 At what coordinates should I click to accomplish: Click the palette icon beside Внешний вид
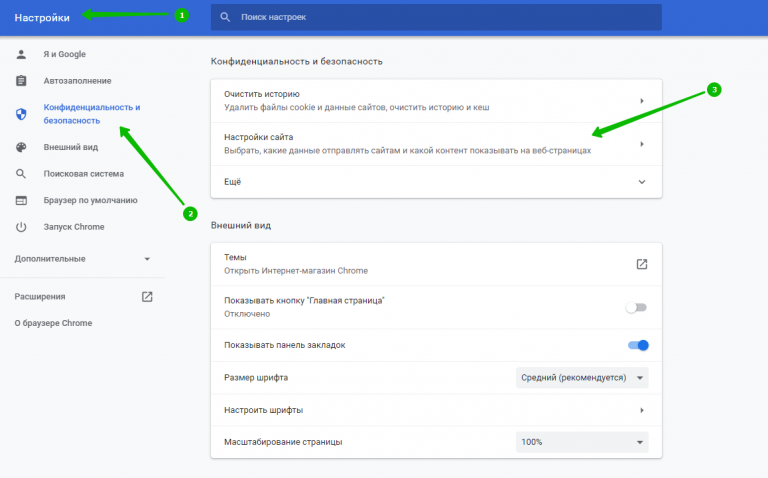point(21,147)
